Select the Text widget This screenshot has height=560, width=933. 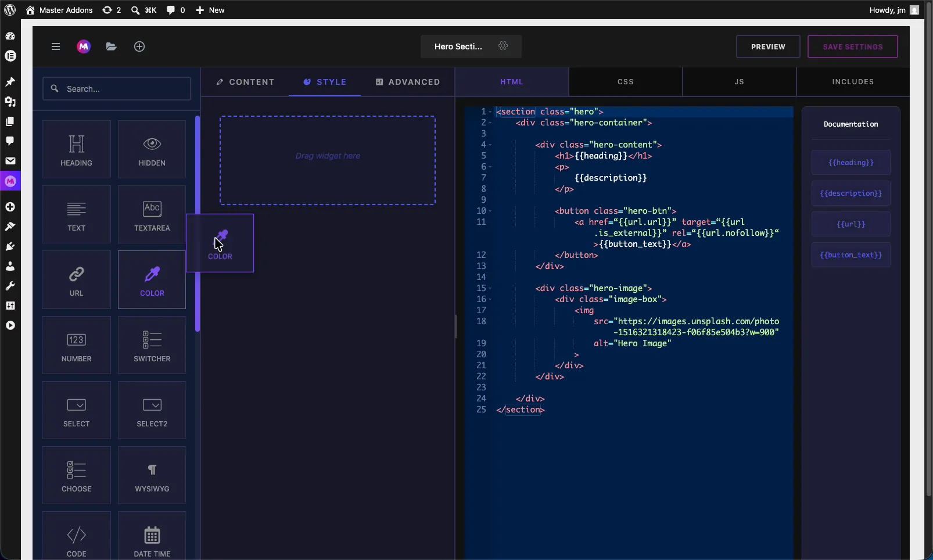pos(76,214)
